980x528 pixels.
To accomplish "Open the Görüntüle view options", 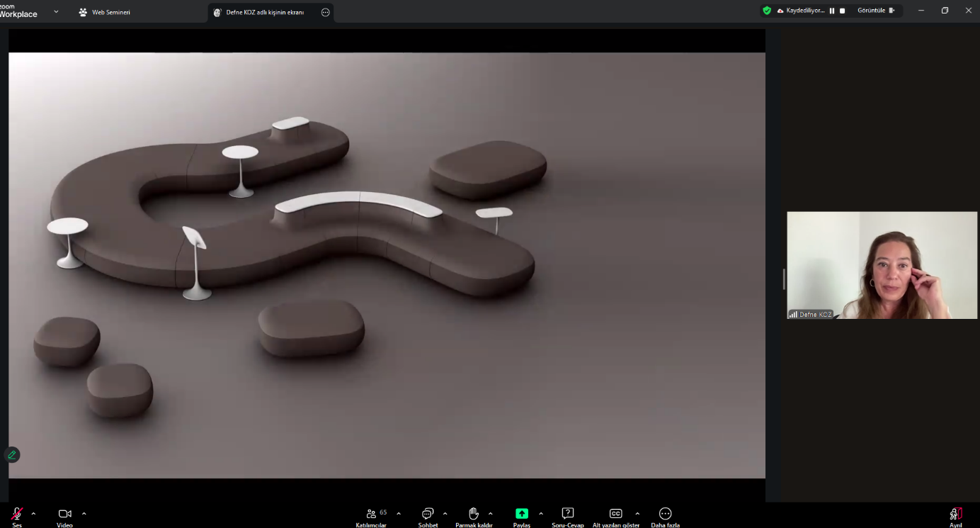I will pyautogui.click(x=876, y=11).
